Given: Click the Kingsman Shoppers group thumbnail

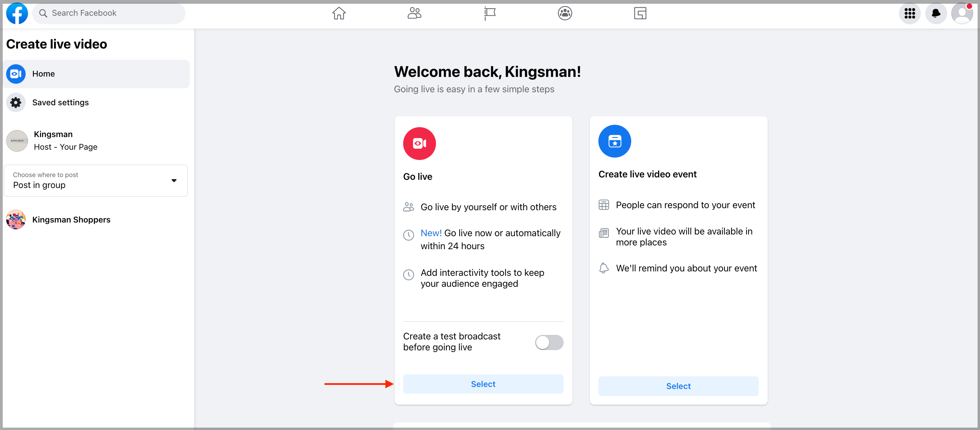Looking at the screenshot, I should pos(16,219).
